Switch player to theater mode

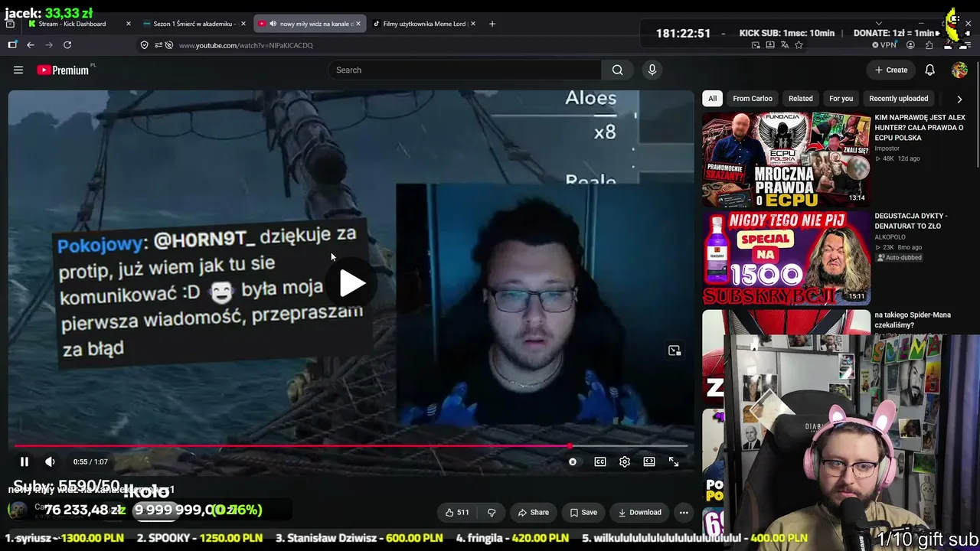tap(649, 461)
